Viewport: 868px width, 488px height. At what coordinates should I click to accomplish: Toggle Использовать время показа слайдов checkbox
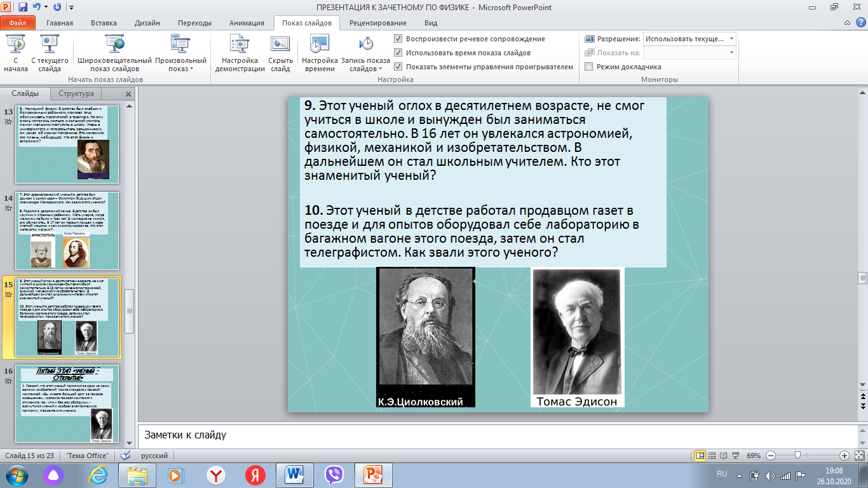[462, 53]
